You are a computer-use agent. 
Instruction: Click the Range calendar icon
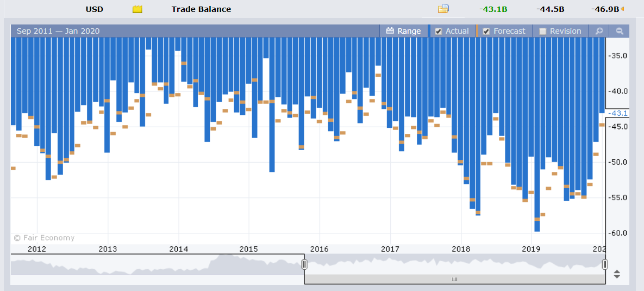click(x=390, y=31)
